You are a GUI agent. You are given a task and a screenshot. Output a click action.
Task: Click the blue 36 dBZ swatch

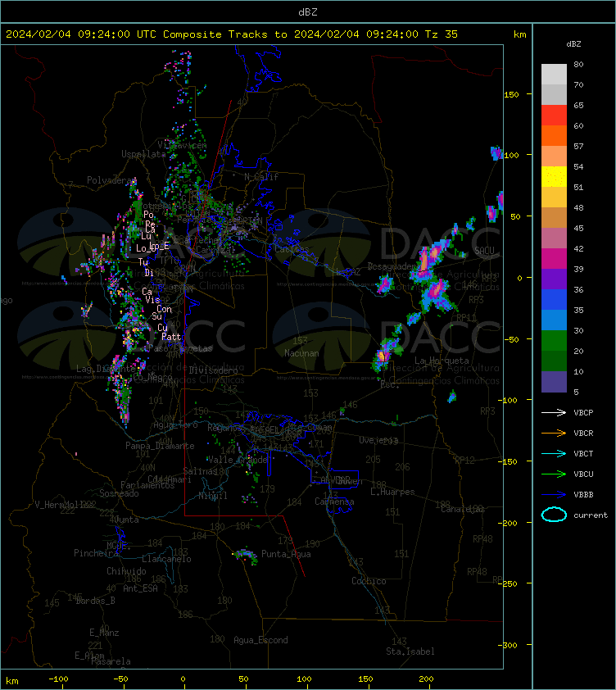[x=554, y=299]
